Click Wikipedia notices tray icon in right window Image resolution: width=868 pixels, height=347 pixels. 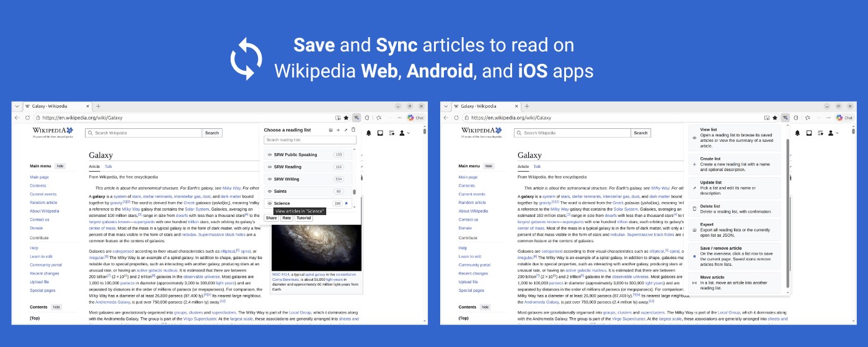(809, 133)
